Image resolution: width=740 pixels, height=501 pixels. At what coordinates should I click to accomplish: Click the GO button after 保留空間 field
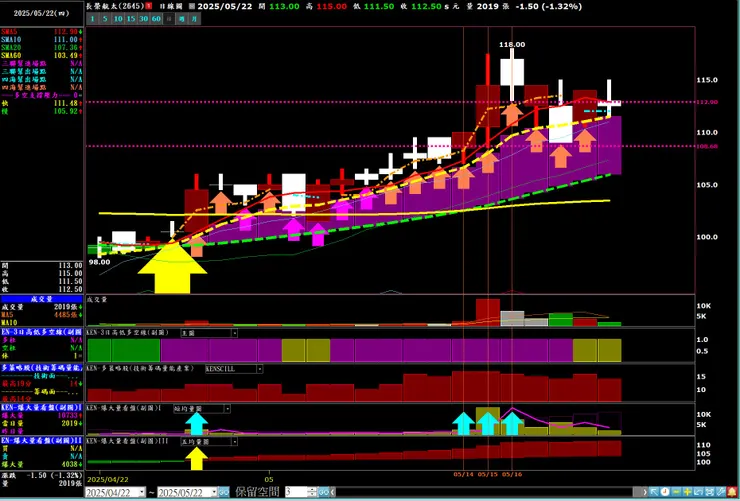click(323, 492)
